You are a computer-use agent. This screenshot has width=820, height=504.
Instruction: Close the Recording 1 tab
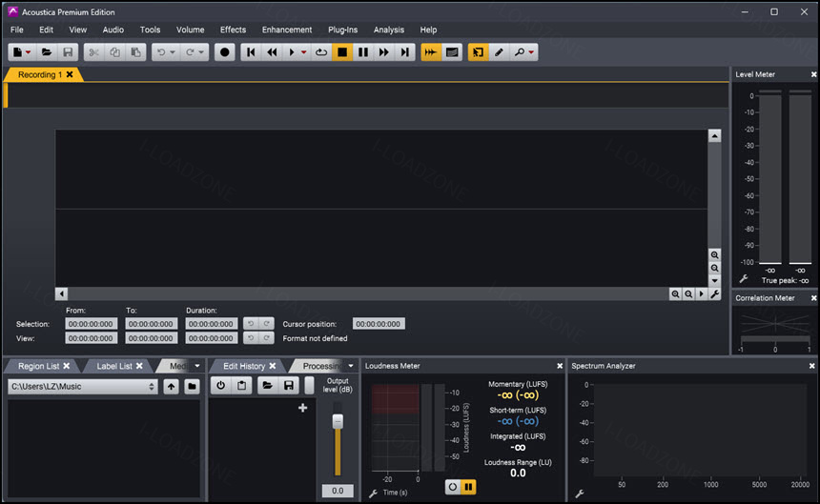click(x=70, y=74)
